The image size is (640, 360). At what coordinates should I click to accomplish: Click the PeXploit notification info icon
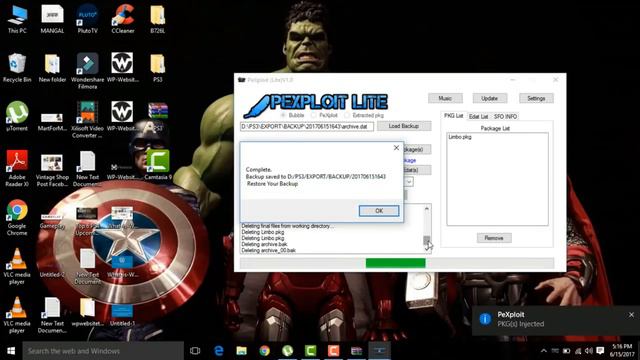[485, 319]
